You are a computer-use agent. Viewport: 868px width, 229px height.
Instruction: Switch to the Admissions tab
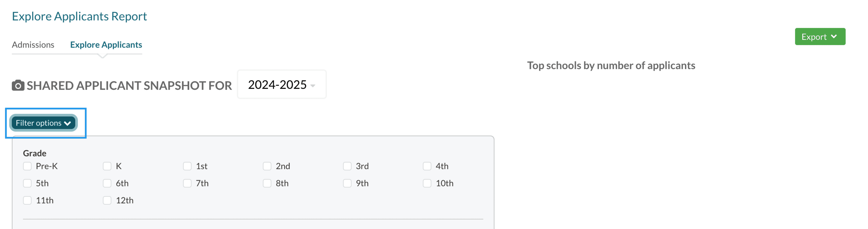(33, 45)
